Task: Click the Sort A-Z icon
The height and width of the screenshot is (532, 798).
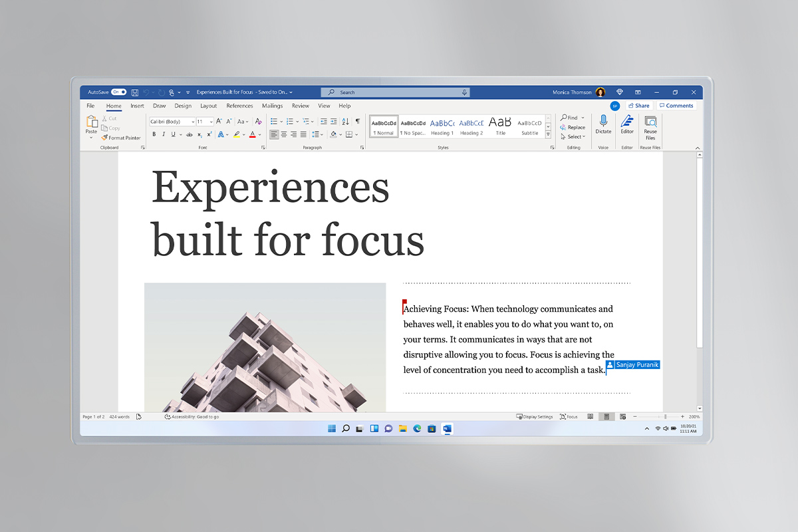Action: click(x=345, y=122)
